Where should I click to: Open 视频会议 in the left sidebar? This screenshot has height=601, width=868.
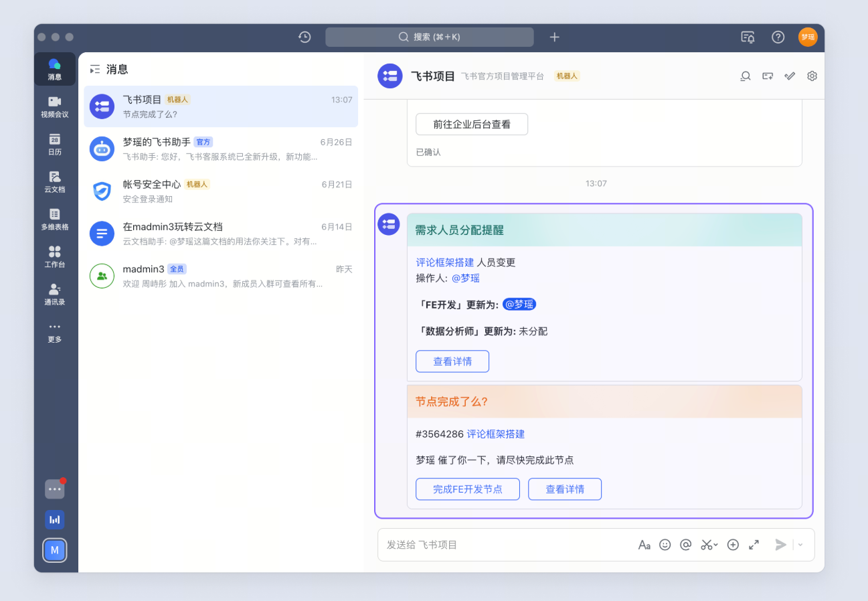[55, 106]
